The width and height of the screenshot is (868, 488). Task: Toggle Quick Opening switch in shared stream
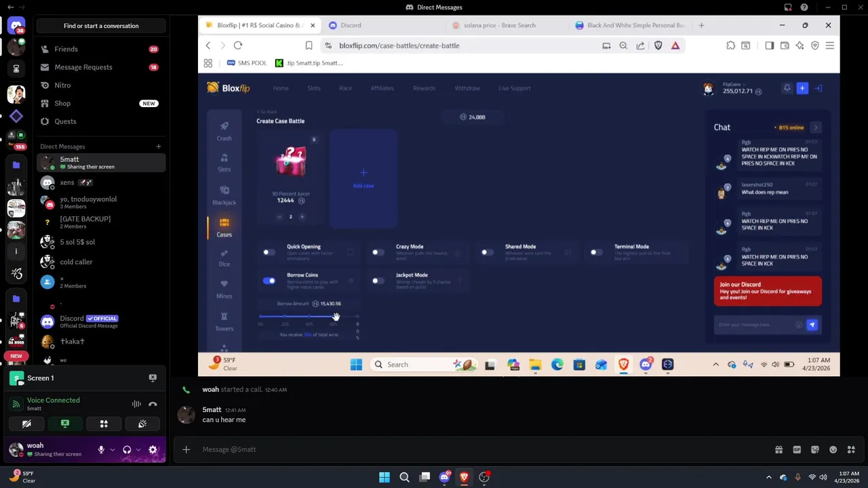point(269,253)
